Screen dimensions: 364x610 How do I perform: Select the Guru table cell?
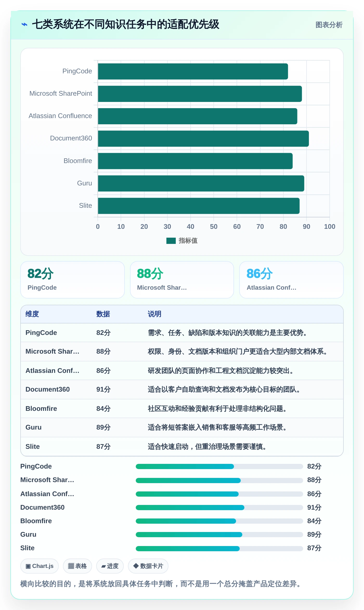[x=34, y=427]
